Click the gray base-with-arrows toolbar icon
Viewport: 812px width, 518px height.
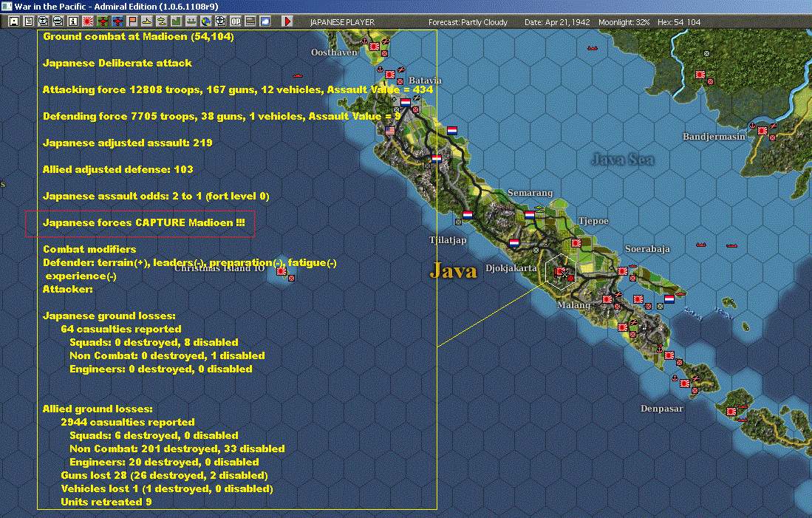click(x=191, y=21)
